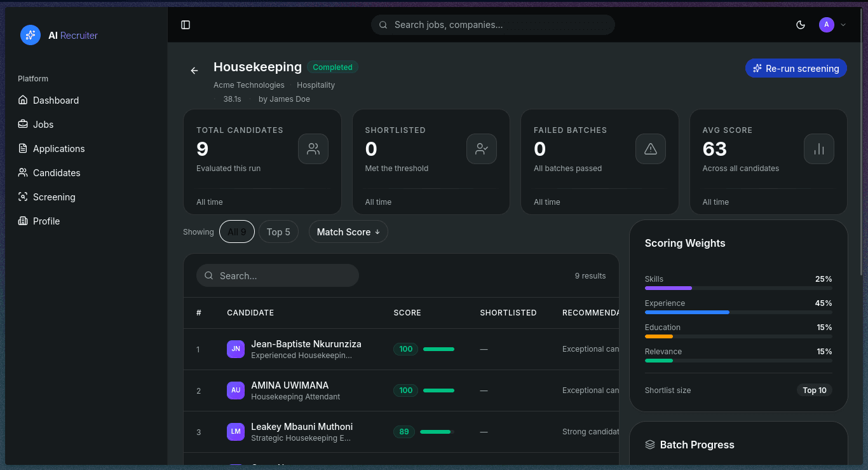Click the magnifier icon in candidate search
Viewport: 868px width, 470px height.
coord(209,275)
